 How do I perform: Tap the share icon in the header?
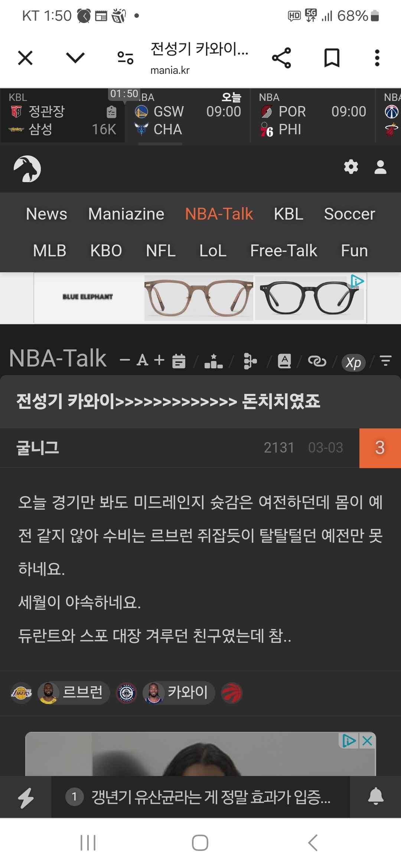click(x=281, y=58)
